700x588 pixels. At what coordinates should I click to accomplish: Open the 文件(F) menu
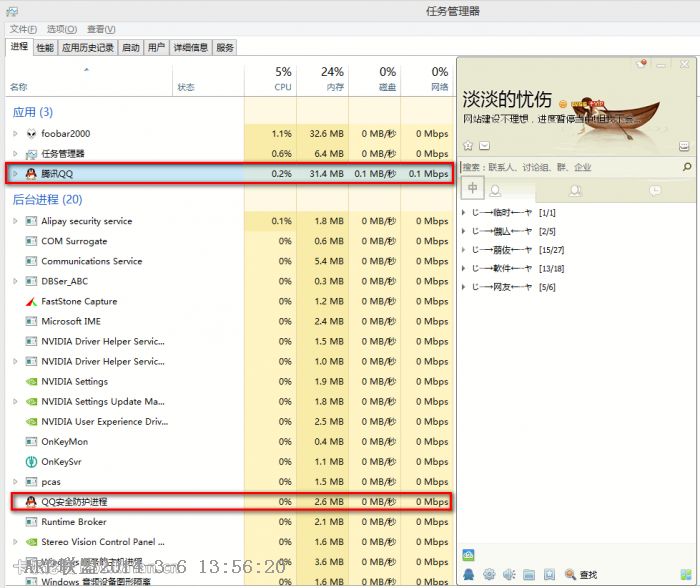coord(22,29)
